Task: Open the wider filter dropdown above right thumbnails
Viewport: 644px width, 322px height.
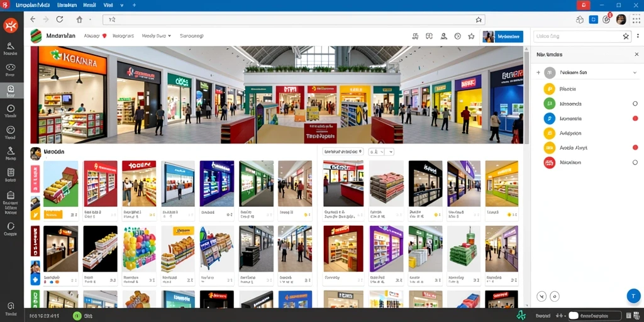Action: coord(343,152)
